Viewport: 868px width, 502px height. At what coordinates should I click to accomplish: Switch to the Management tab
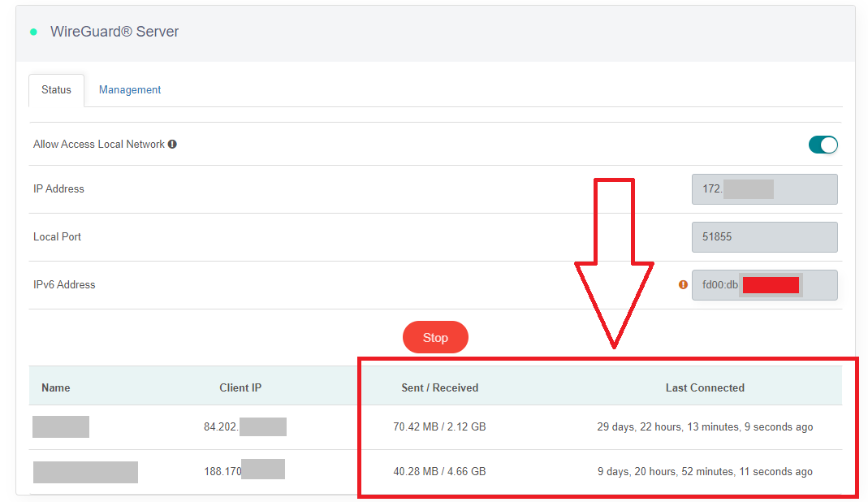coord(130,90)
